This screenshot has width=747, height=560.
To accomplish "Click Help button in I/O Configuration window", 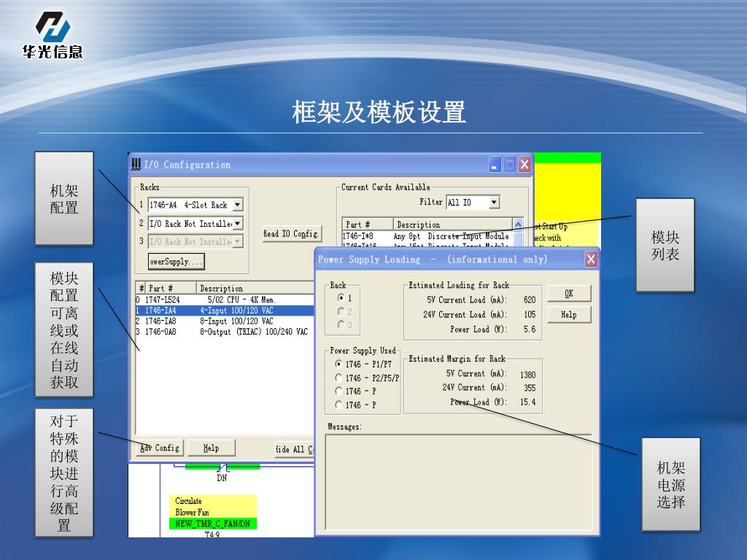I will point(211,448).
